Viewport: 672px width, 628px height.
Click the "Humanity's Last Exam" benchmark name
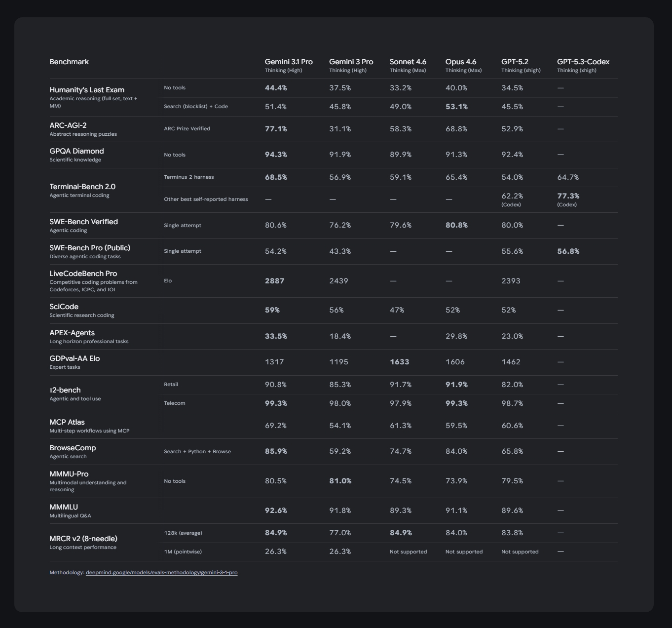click(x=87, y=90)
